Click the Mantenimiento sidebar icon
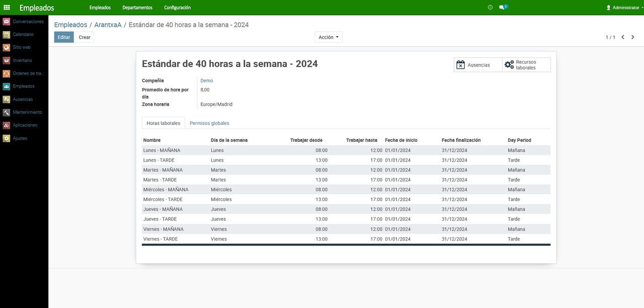644x308 pixels. click(6, 112)
